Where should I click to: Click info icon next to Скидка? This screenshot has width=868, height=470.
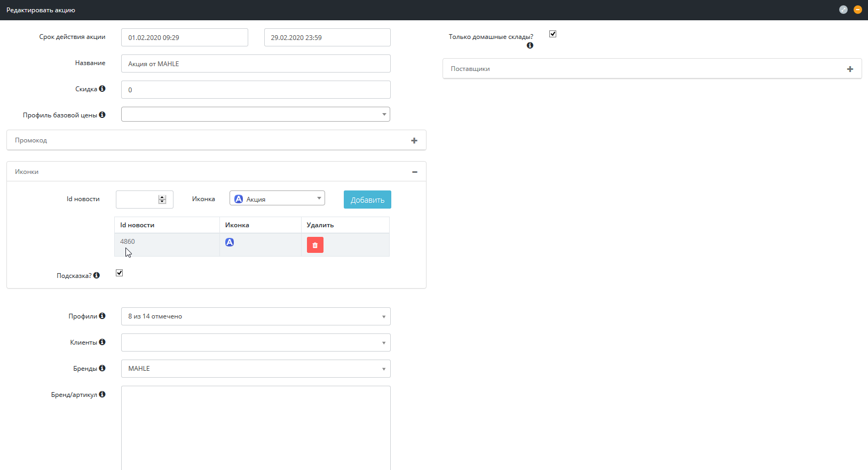pos(102,89)
